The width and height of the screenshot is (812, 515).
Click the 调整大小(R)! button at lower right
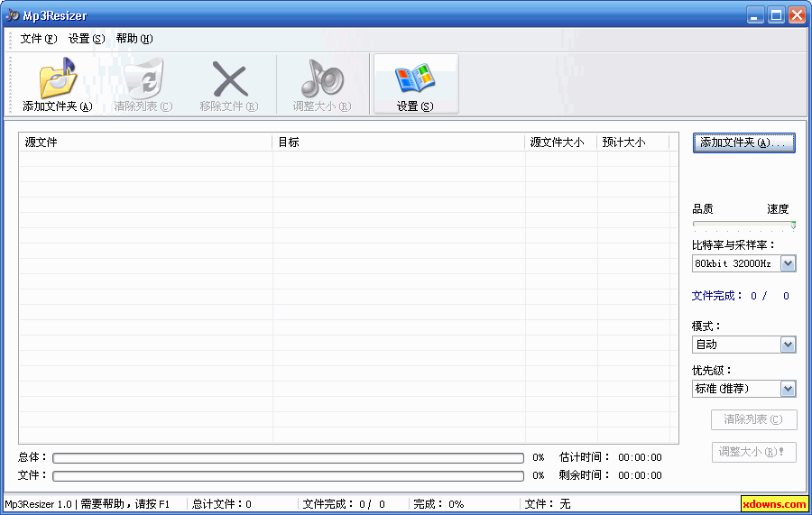(753, 452)
